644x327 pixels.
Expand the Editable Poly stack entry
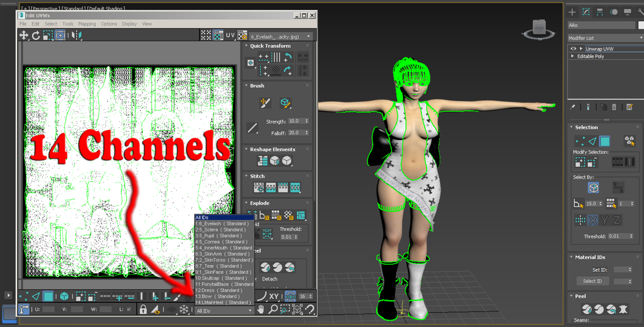573,56
